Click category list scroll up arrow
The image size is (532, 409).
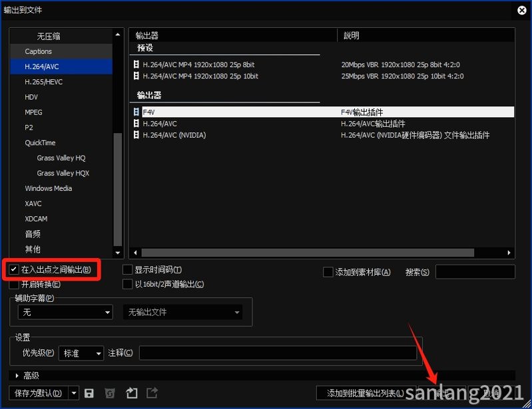coord(118,34)
